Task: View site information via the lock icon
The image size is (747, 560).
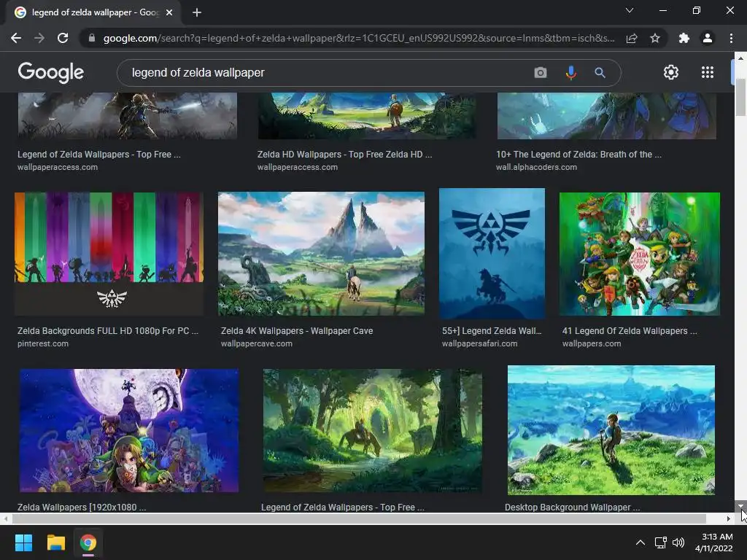Action: tap(92, 38)
